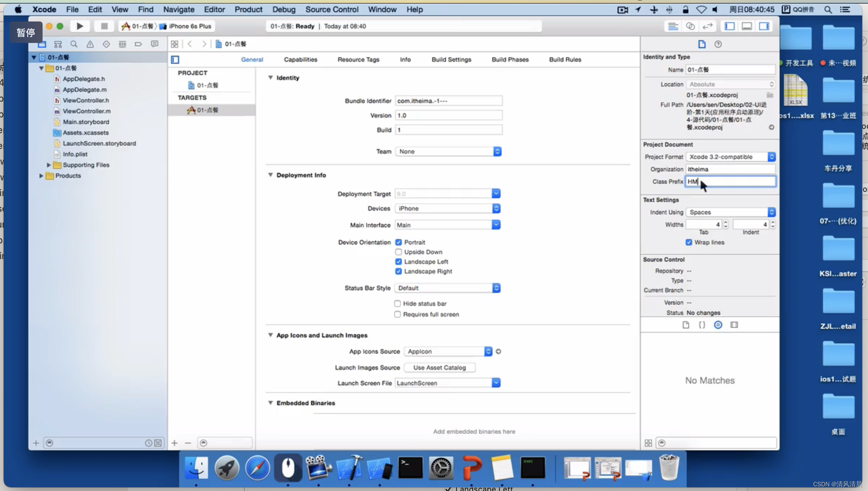868x491 pixels.
Task: Open the Find navigator magnifier icon
Action: [x=74, y=44]
